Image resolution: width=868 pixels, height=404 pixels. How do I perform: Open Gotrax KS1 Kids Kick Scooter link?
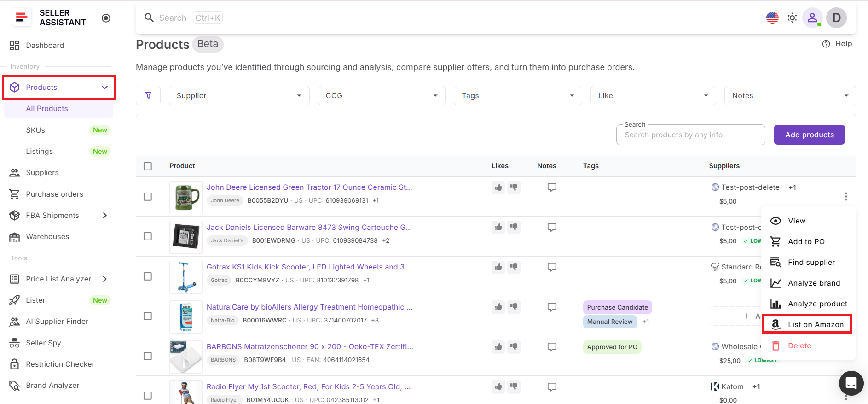310,267
